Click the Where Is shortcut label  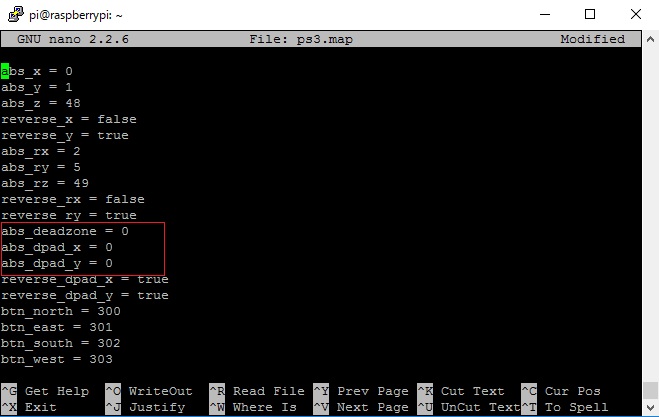tap(265, 407)
